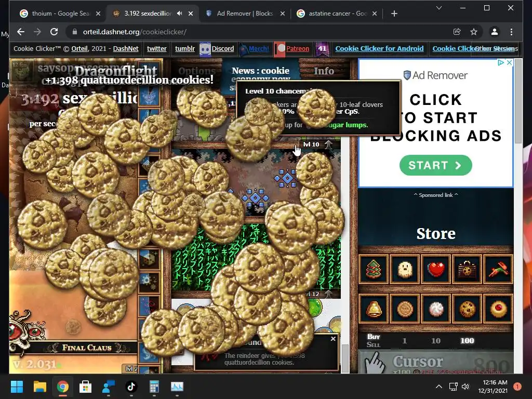Switch to Ad Remover browser tab
Viewport: 532px width, 399px height.
click(245, 13)
